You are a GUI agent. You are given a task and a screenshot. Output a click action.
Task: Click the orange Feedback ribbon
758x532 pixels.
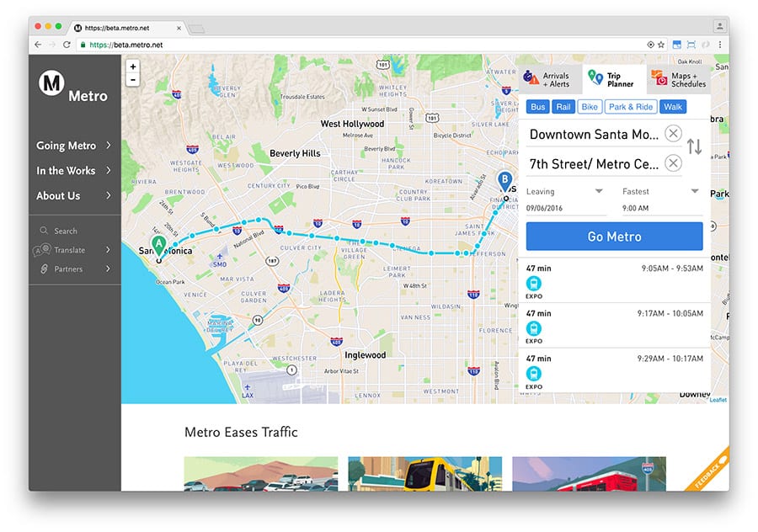[x=708, y=471]
